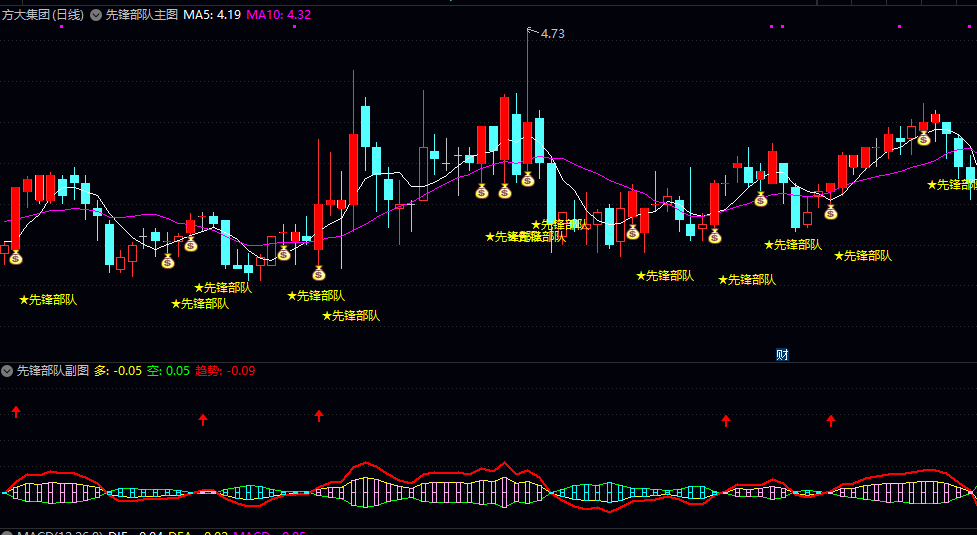Viewport: 977px width, 535px height.
Task: Select the 趋势: -0.09 readout
Action: coord(225,371)
